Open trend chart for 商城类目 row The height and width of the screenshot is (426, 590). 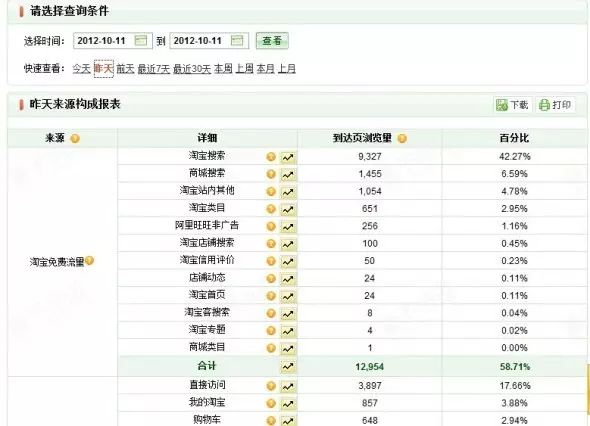click(x=288, y=348)
